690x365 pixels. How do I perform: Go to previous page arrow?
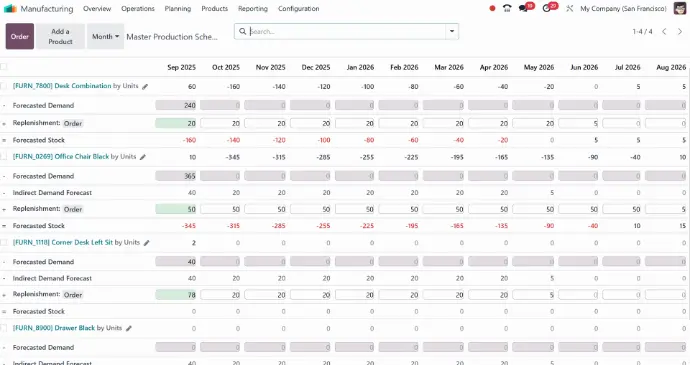tap(664, 31)
